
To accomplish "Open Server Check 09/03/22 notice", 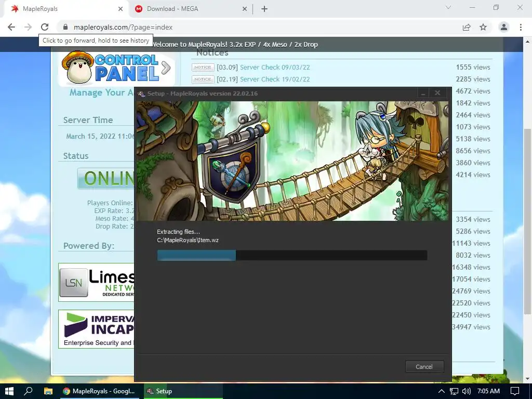I will coord(275,67).
